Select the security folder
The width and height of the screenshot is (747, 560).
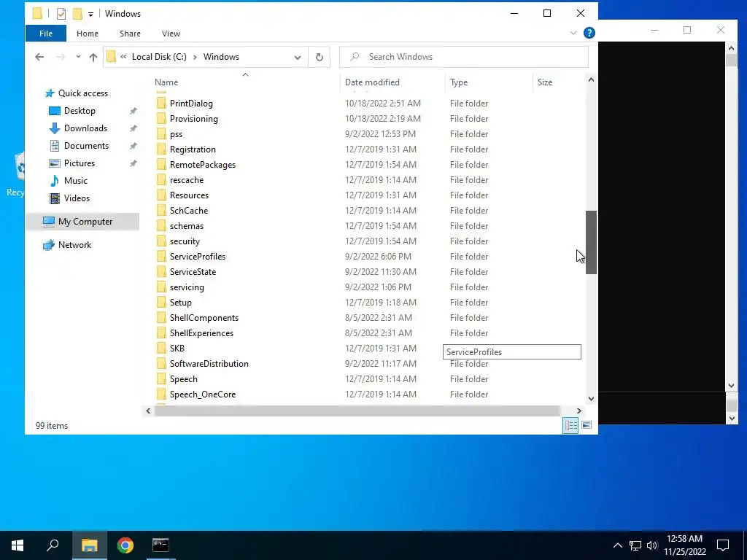pos(185,241)
